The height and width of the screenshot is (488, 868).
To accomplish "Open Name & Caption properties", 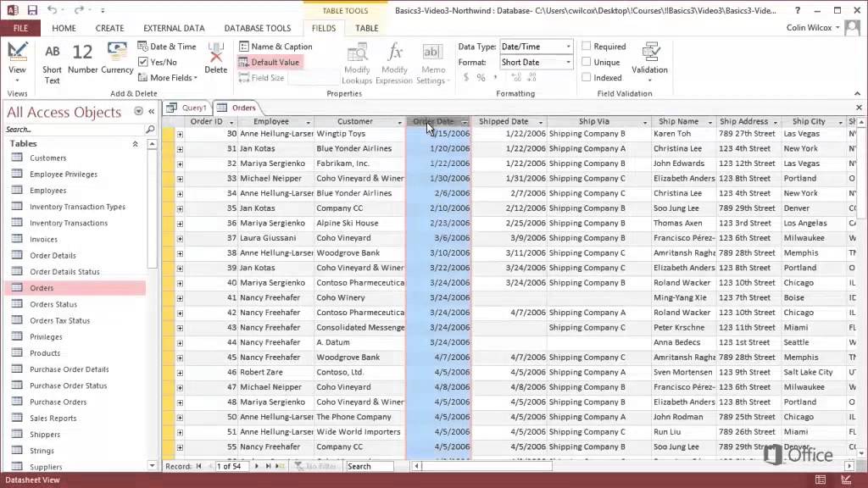I will [x=275, y=47].
